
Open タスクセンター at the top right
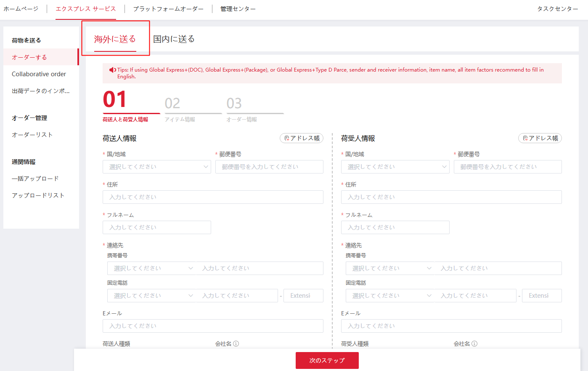point(557,8)
